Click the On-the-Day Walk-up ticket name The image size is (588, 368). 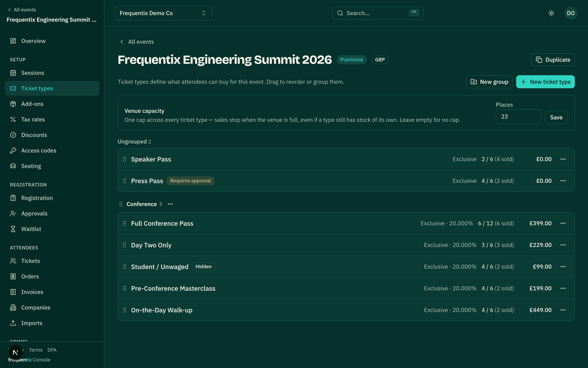162,310
